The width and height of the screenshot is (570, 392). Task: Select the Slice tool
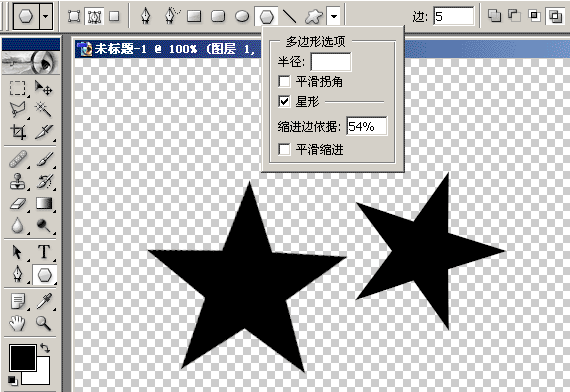coord(44,132)
